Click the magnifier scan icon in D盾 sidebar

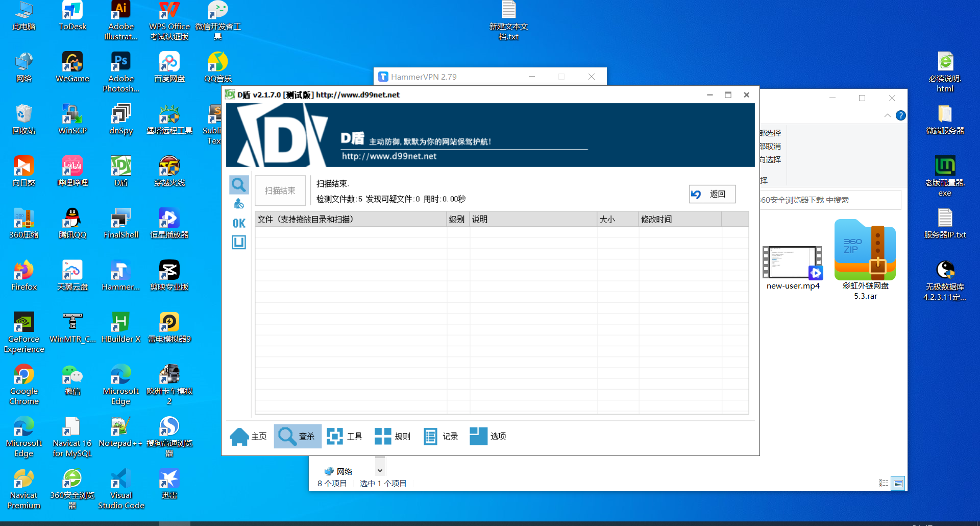(238, 184)
